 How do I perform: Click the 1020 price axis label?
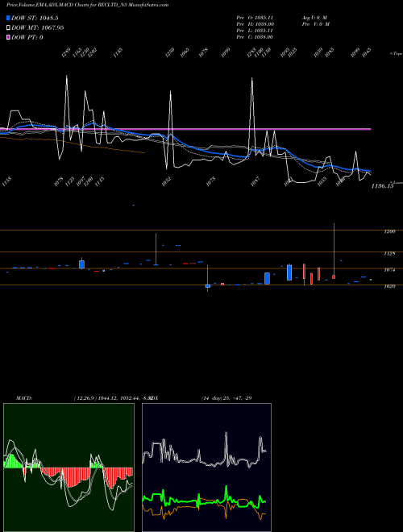389,286
